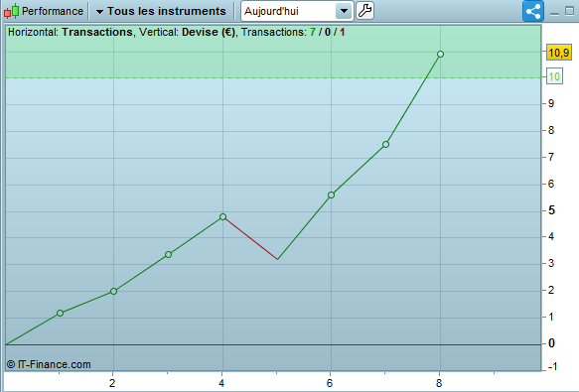Click the data point at transaction 2
The image size is (579, 392).
[114, 291]
